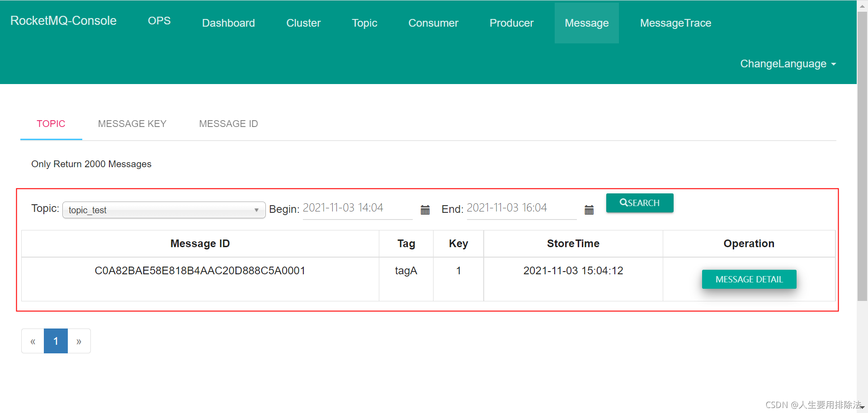This screenshot has width=868, height=413.
Task: Select page 1 in pagination
Action: point(56,341)
